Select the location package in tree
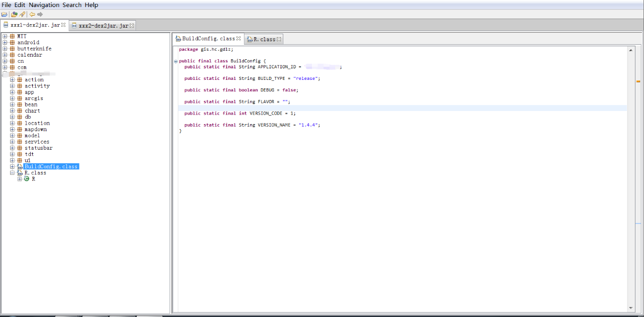This screenshot has width=644, height=317. pyautogui.click(x=37, y=123)
